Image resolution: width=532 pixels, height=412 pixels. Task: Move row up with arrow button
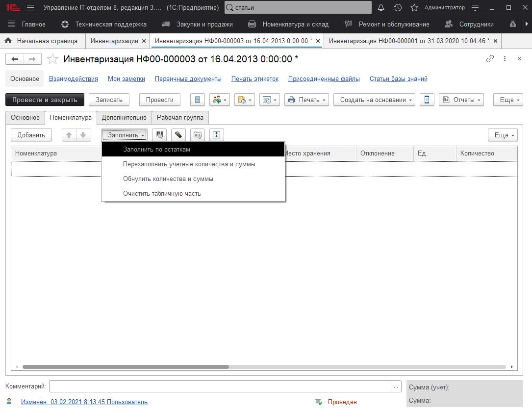point(69,135)
